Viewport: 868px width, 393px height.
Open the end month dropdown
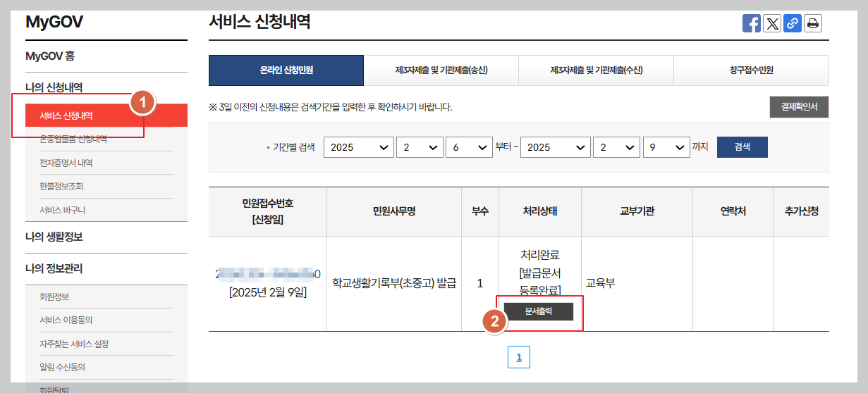click(616, 147)
